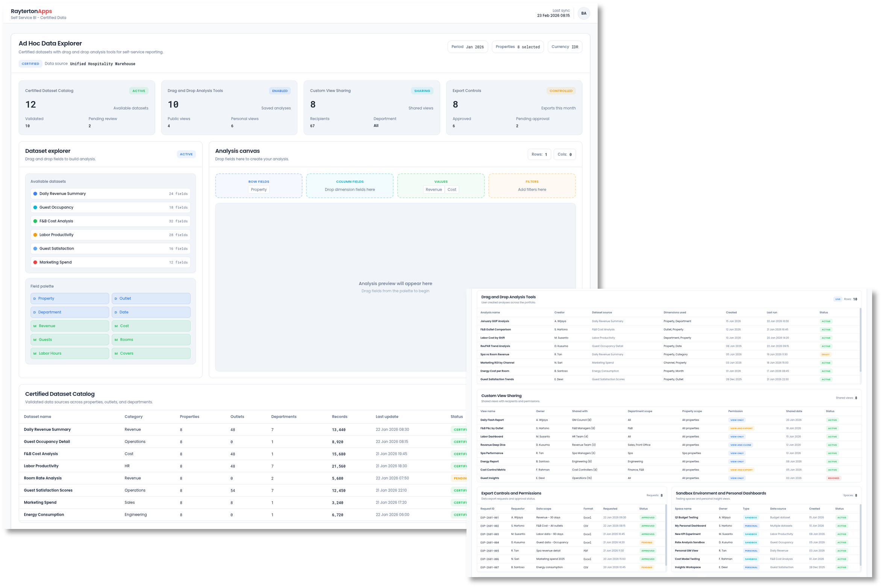
Task: Click the red Marketing Spend dataset icon
Action: (x=36, y=262)
